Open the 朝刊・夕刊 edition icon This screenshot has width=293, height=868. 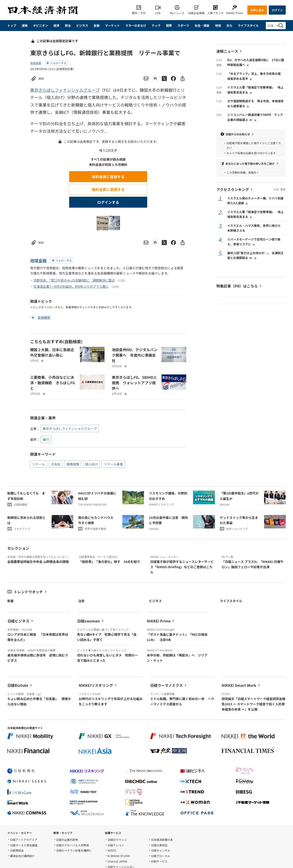[x=139, y=7]
